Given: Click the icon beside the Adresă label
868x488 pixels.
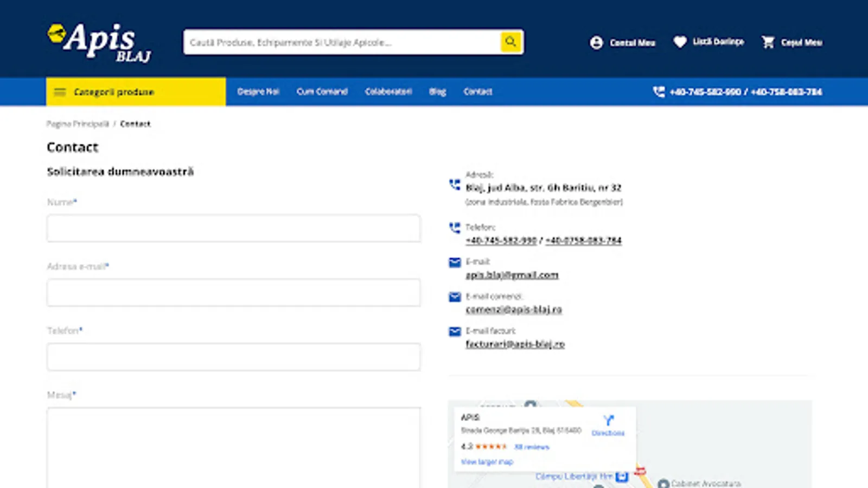Looking at the screenshot, I should (x=455, y=185).
